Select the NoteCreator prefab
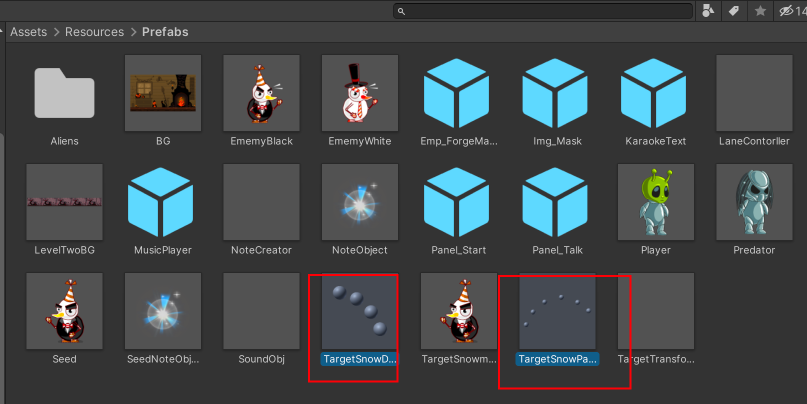 pyautogui.click(x=261, y=202)
